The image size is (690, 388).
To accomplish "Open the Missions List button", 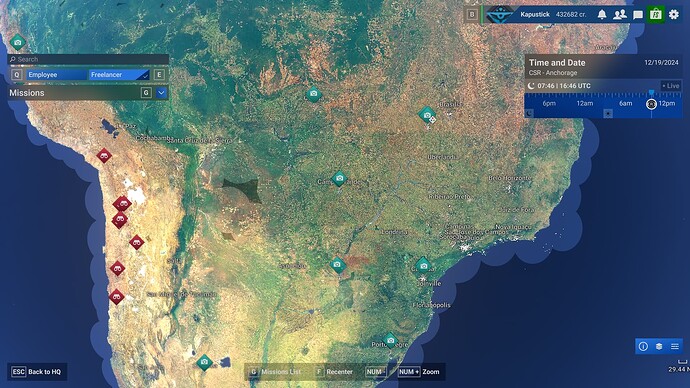I will tap(275, 372).
